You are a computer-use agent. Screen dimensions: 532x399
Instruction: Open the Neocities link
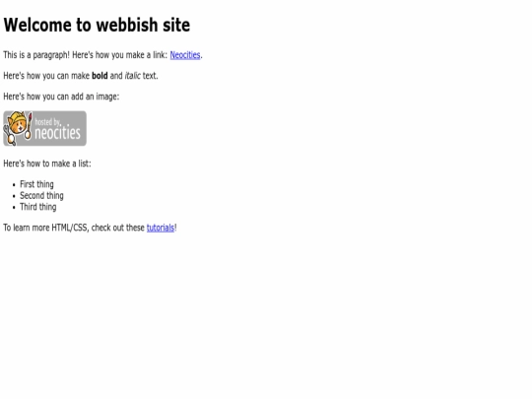coord(185,55)
